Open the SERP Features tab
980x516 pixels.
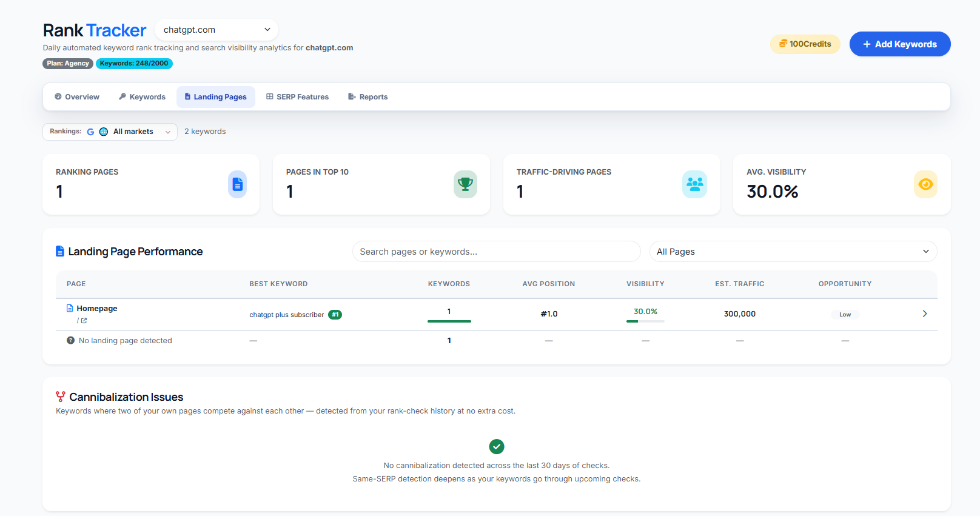pyautogui.click(x=298, y=97)
